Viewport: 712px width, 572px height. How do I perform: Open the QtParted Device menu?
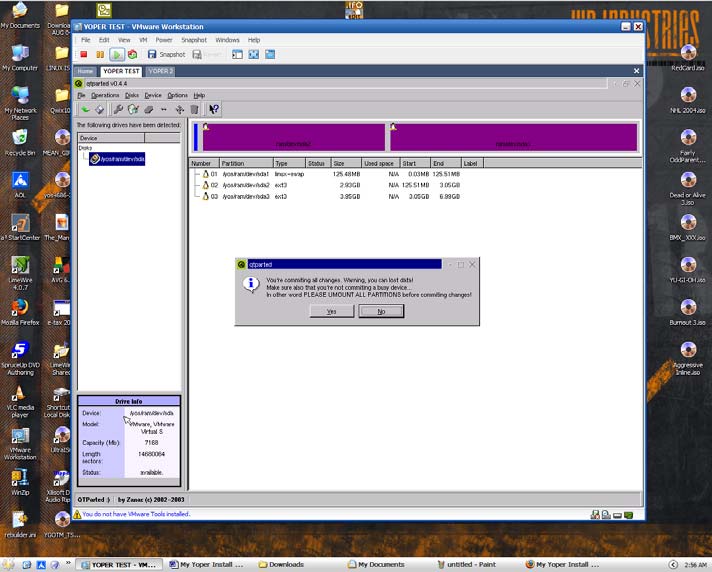(x=153, y=95)
